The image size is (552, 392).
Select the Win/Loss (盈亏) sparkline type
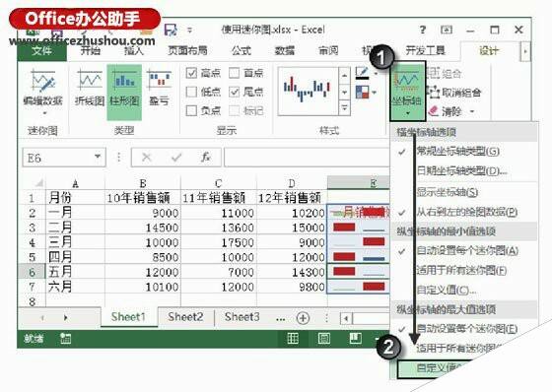[159, 88]
